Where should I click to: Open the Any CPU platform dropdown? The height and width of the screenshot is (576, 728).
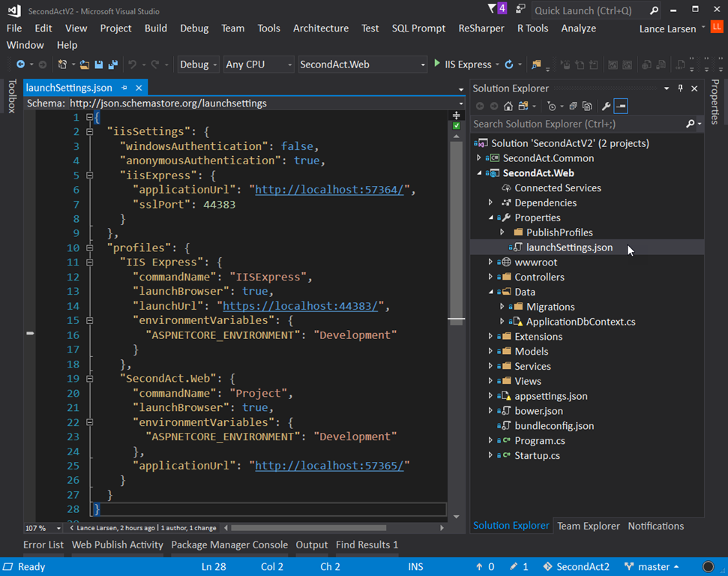[x=258, y=64]
